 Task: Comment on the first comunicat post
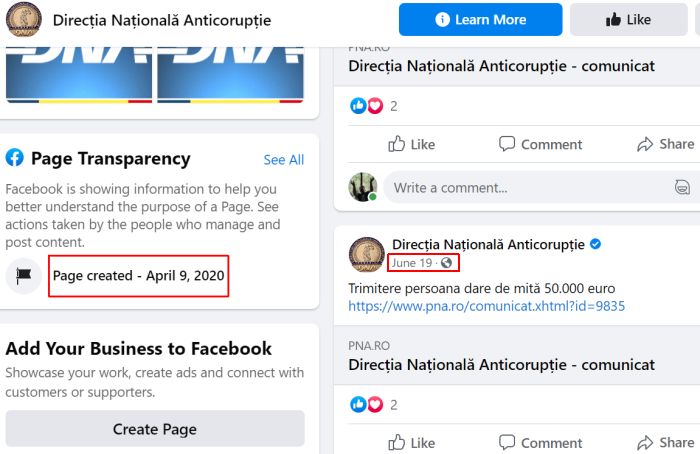click(540, 144)
